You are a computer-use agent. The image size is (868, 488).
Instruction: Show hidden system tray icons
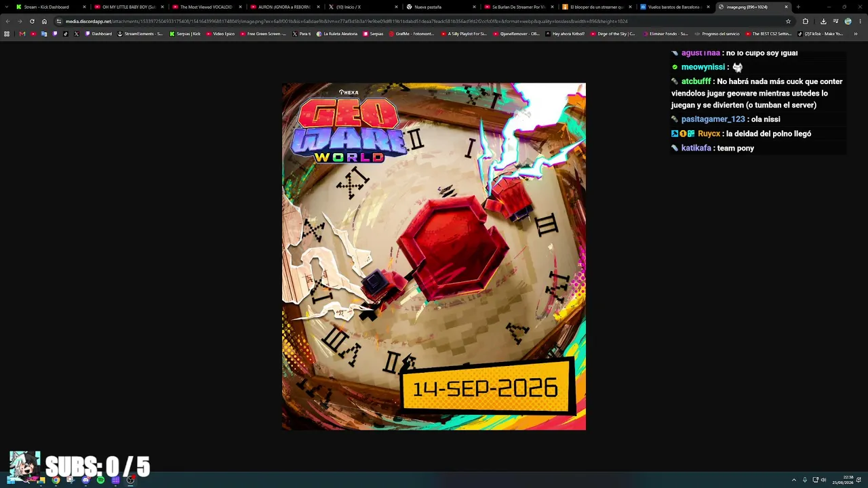coord(794,481)
